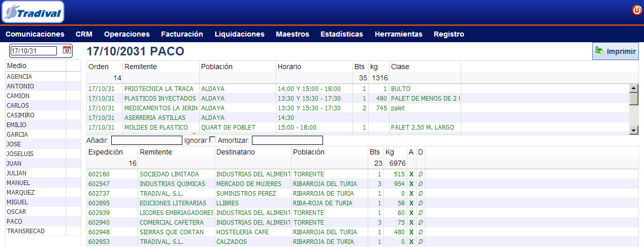Viewport: 644px width, 247px height.
Task: Click the red power logout icon
Action: [636, 10]
